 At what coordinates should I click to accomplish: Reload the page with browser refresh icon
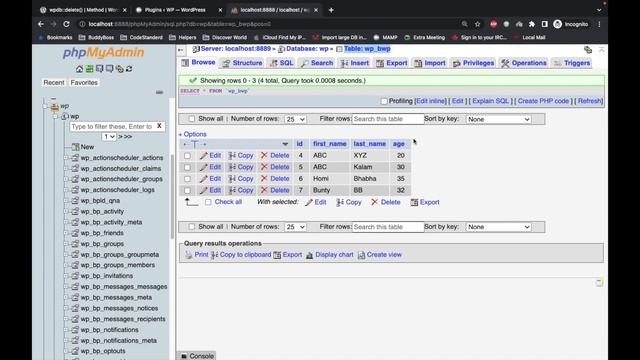click(x=66, y=24)
